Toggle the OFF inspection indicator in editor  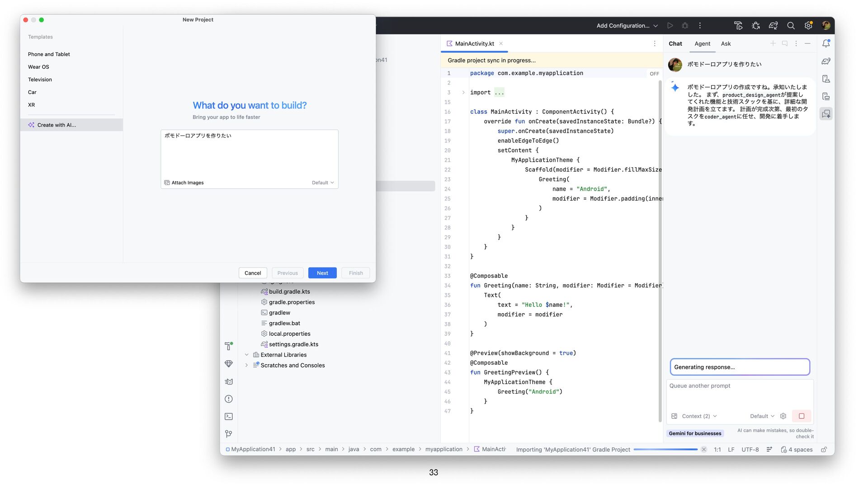coord(654,74)
